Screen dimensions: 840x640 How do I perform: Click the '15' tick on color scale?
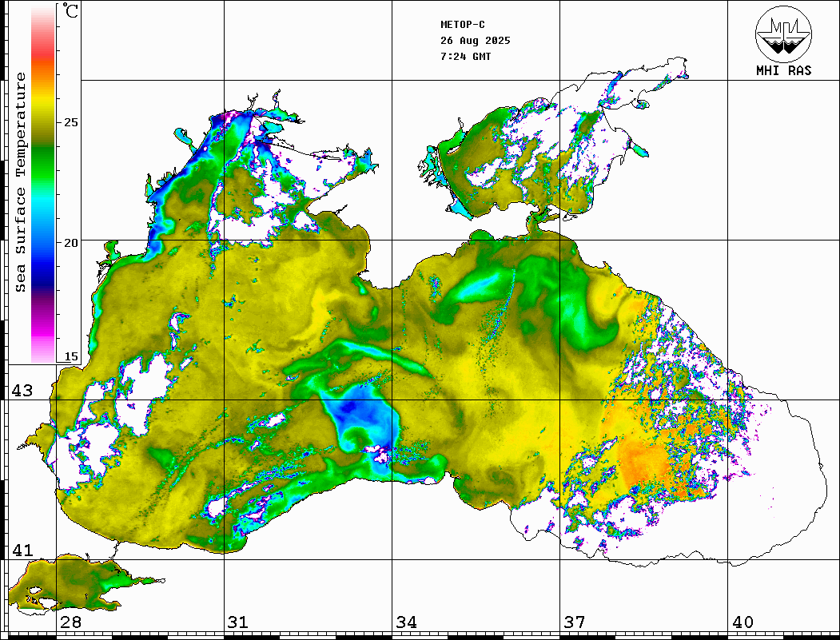70,356
